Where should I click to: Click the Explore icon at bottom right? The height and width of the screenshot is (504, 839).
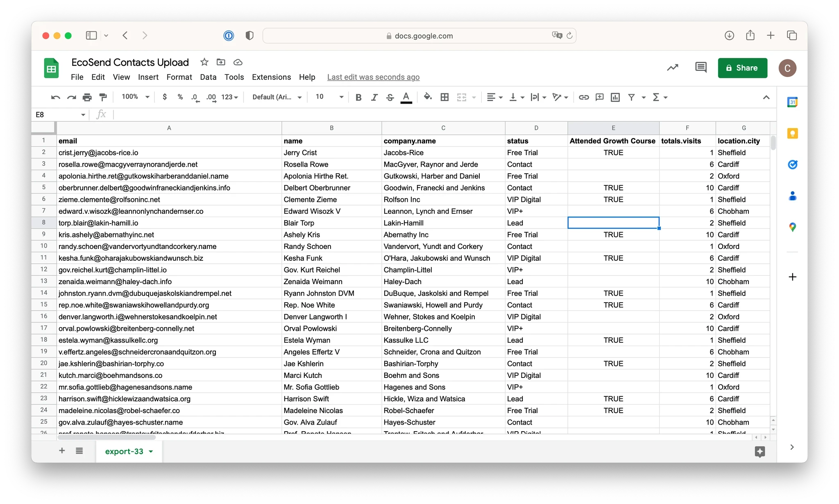coord(760,451)
